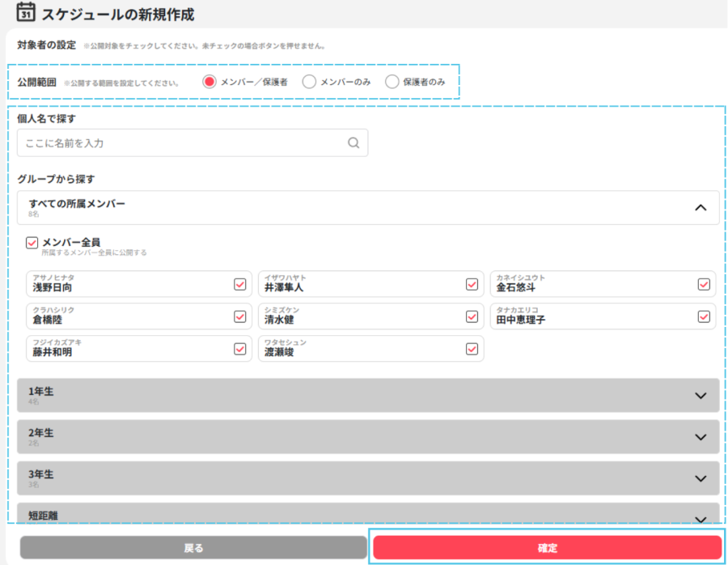Select the メンバー／保護者 radio button

(210, 82)
